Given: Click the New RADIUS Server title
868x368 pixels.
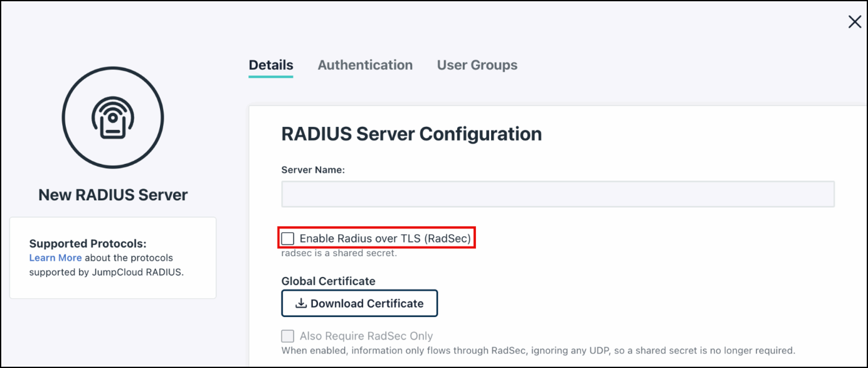Looking at the screenshot, I should [x=113, y=195].
